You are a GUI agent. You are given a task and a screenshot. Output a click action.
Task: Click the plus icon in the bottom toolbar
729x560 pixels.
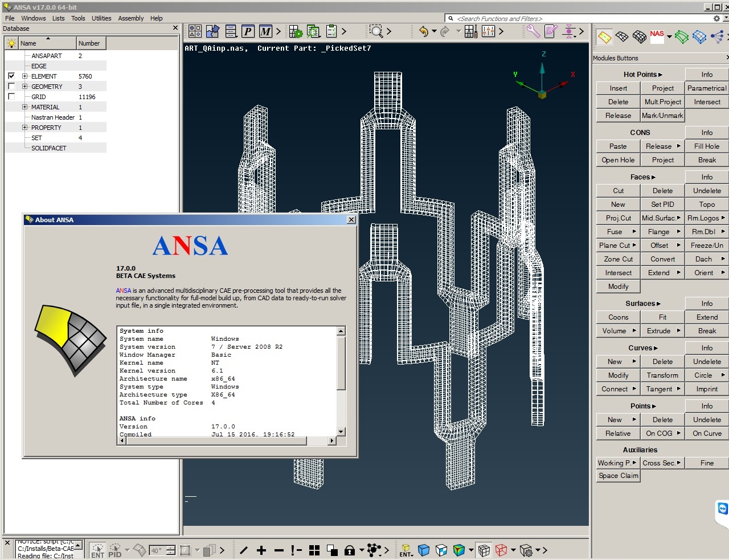point(261,550)
